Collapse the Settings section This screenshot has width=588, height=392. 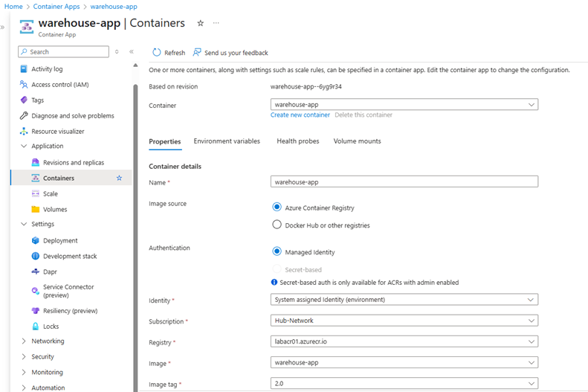24,224
